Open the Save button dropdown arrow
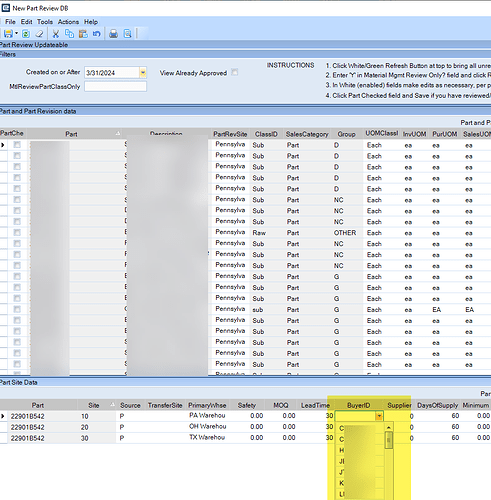The image size is (491, 500). [x=16, y=34]
